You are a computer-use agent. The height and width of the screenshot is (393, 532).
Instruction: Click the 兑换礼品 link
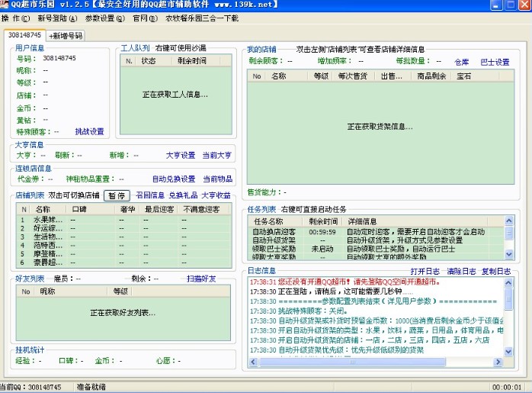(183, 195)
